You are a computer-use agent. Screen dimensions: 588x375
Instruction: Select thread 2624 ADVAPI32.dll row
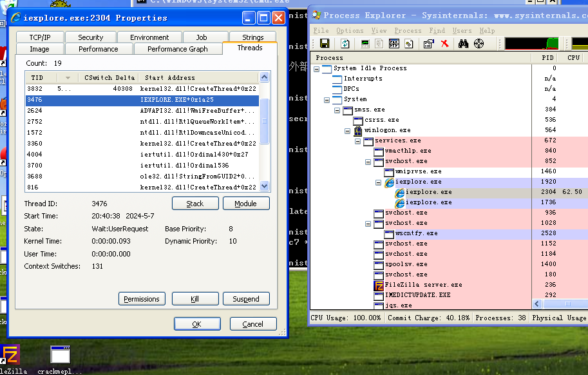pos(142,111)
